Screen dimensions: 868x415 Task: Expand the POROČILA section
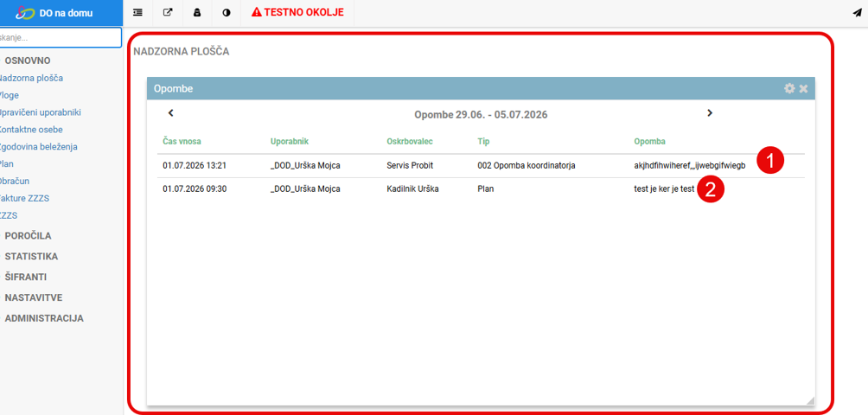(29, 236)
